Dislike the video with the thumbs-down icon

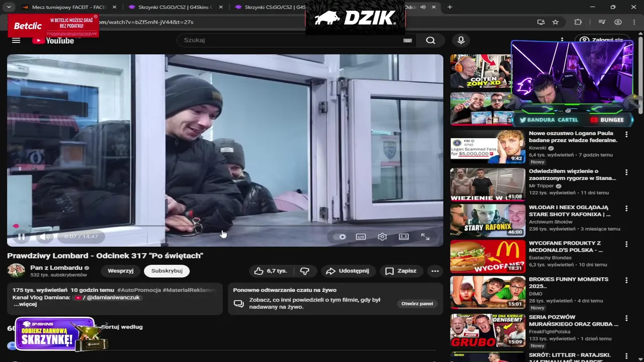point(304,270)
